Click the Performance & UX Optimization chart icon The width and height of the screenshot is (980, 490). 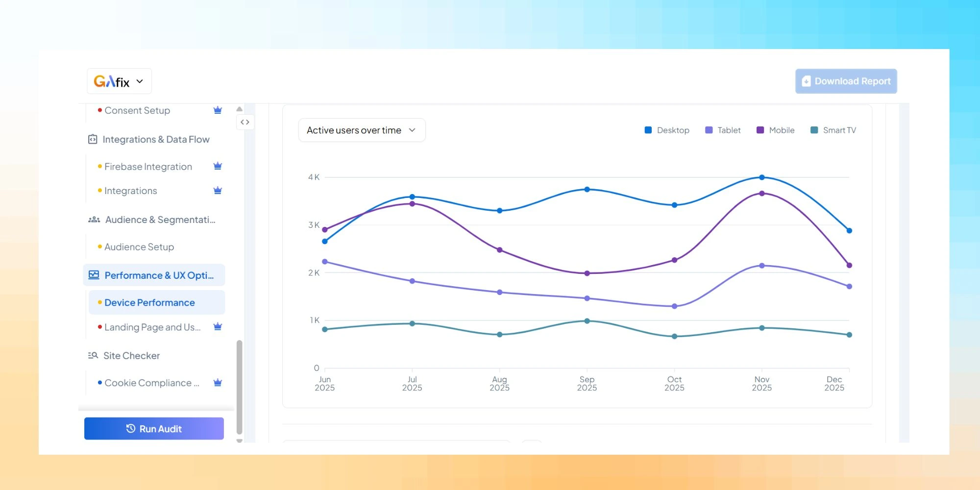tap(93, 275)
